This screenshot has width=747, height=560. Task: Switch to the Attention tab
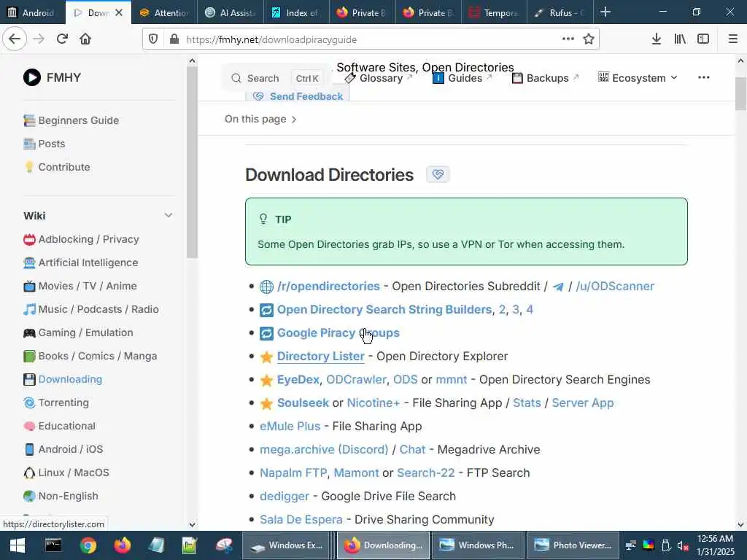[x=165, y=13]
